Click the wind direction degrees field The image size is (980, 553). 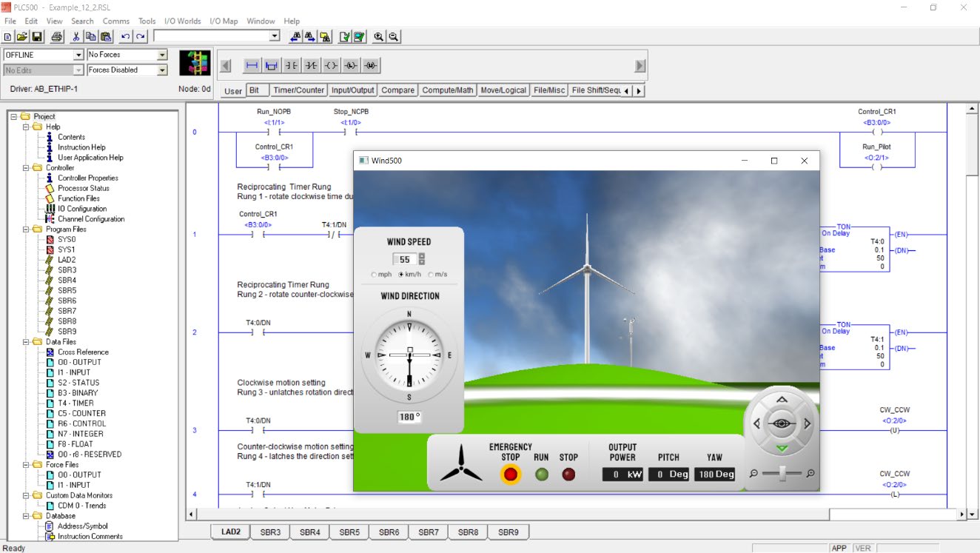tap(409, 417)
